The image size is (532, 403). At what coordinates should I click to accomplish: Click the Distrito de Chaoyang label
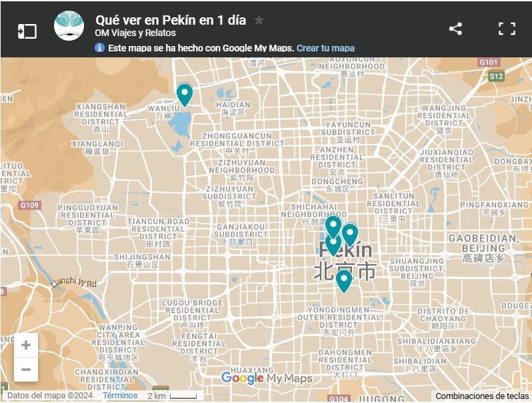pyautogui.click(x=443, y=318)
